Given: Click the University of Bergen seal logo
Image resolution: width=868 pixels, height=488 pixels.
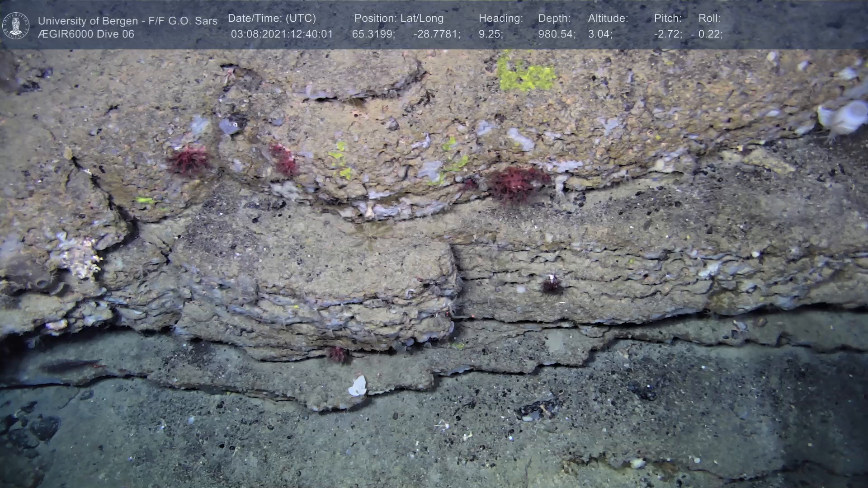Looking at the screenshot, I should pyautogui.click(x=16, y=25).
